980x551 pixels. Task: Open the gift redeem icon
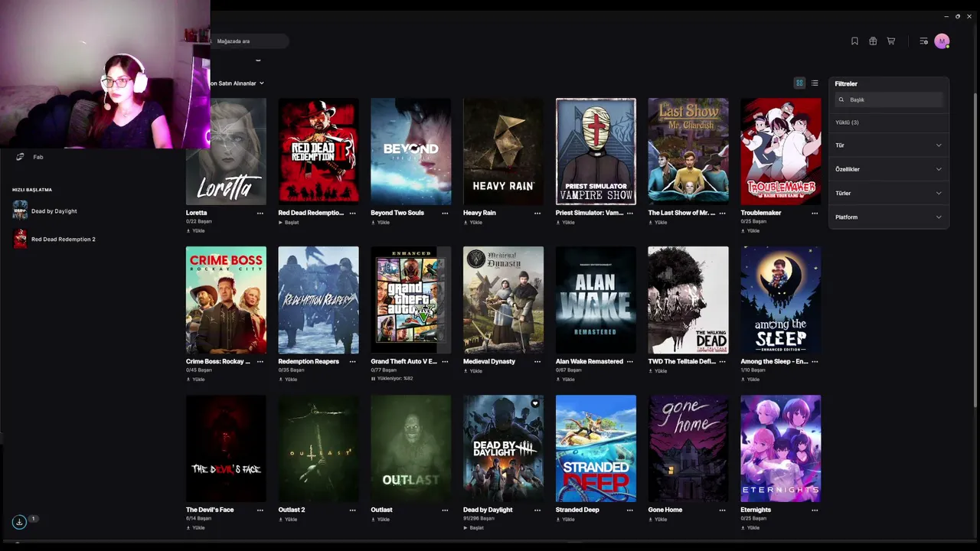click(x=873, y=41)
